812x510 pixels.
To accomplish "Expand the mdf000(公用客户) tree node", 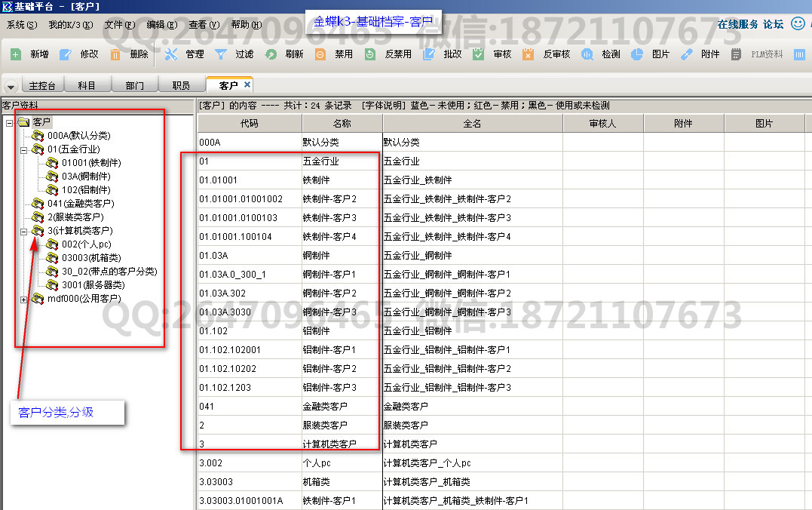I will (23, 300).
